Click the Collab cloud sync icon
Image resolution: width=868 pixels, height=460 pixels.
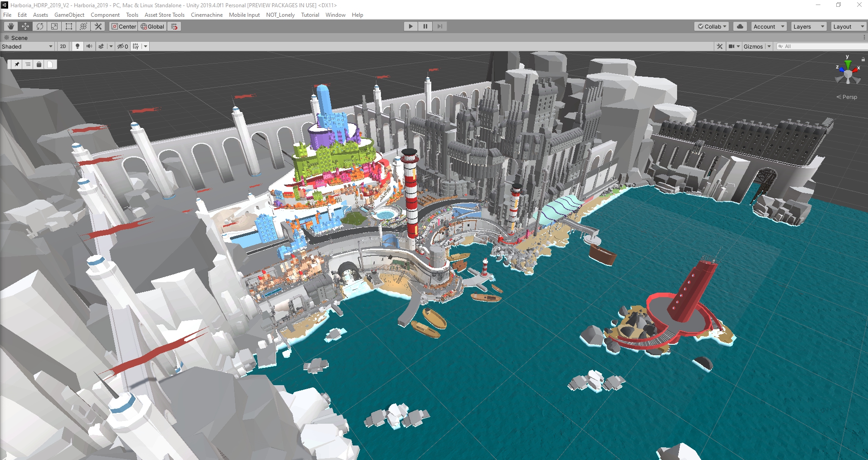point(740,26)
